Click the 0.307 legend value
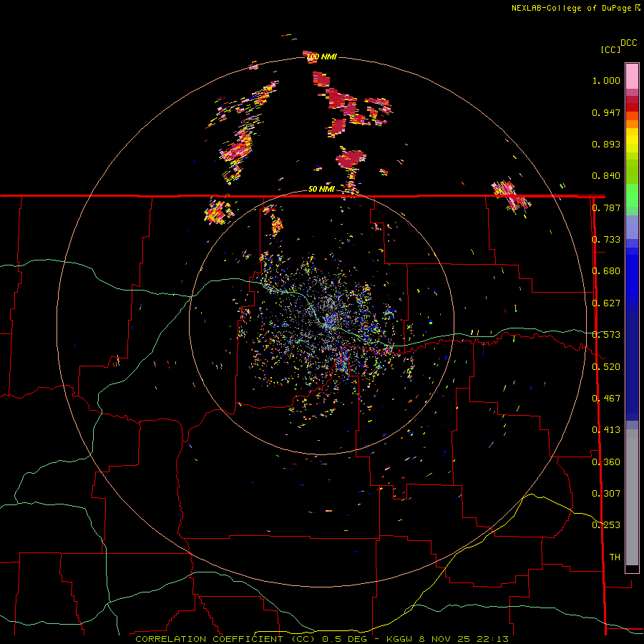This screenshot has height=644, width=644. pyautogui.click(x=606, y=494)
